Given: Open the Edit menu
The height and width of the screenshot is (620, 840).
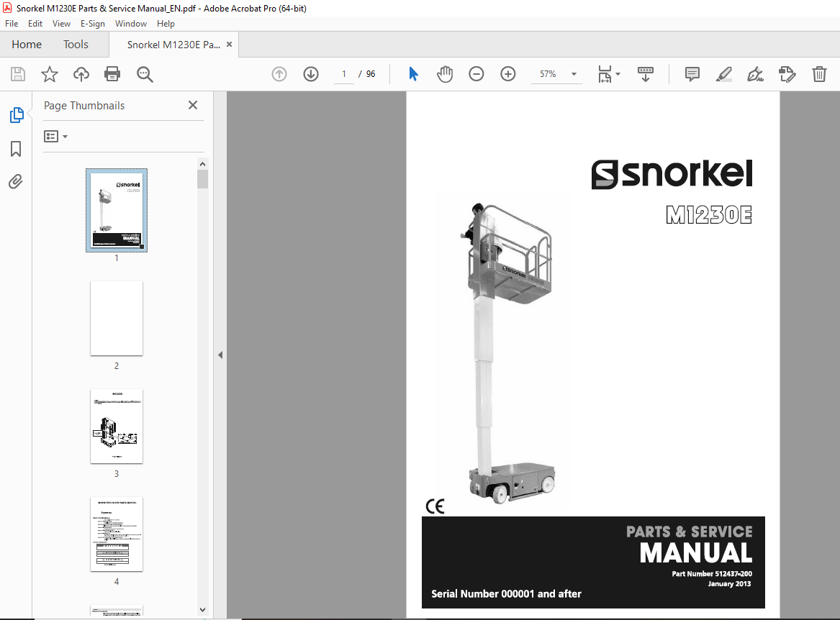Looking at the screenshot, I should pyautogui.click(x=35, y=24).
